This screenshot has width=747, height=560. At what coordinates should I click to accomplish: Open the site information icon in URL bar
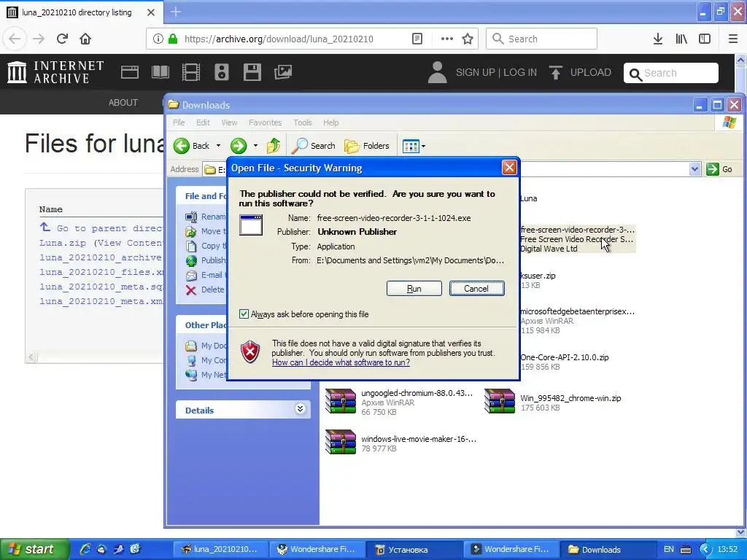(x=158, y=39)
